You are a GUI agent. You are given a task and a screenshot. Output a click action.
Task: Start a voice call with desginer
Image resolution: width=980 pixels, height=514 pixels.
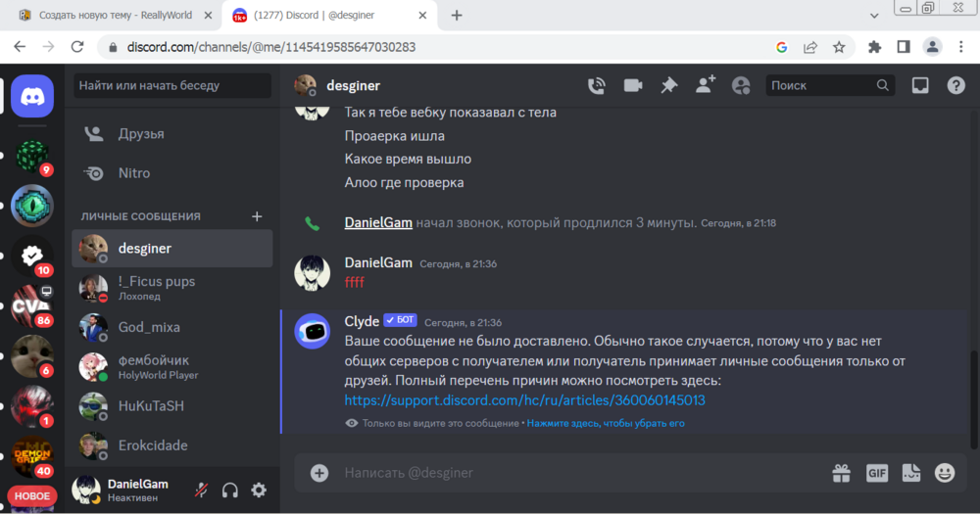[x=596, y=85]
